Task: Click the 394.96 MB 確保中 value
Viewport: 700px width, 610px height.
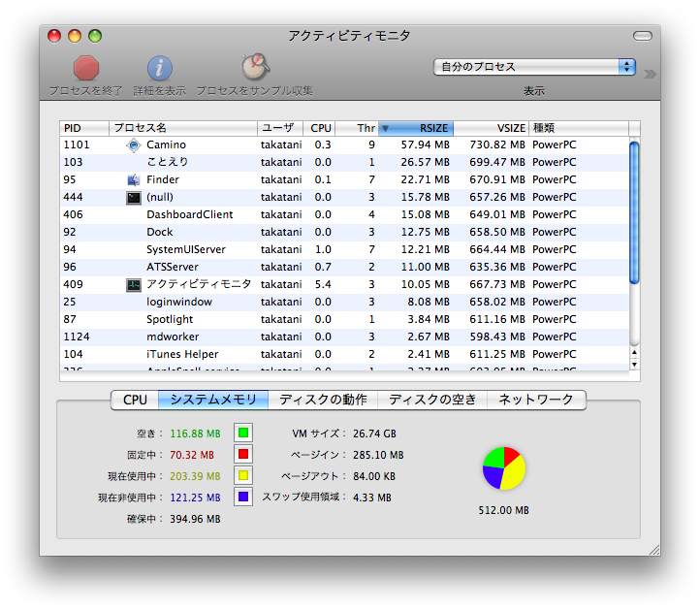Action: click(195, 519)
